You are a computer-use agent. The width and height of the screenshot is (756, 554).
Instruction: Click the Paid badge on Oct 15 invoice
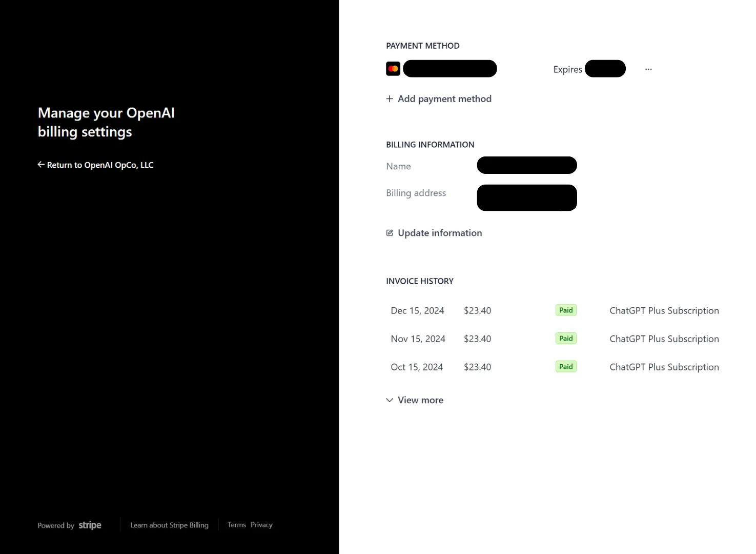(x=565, y=366)
